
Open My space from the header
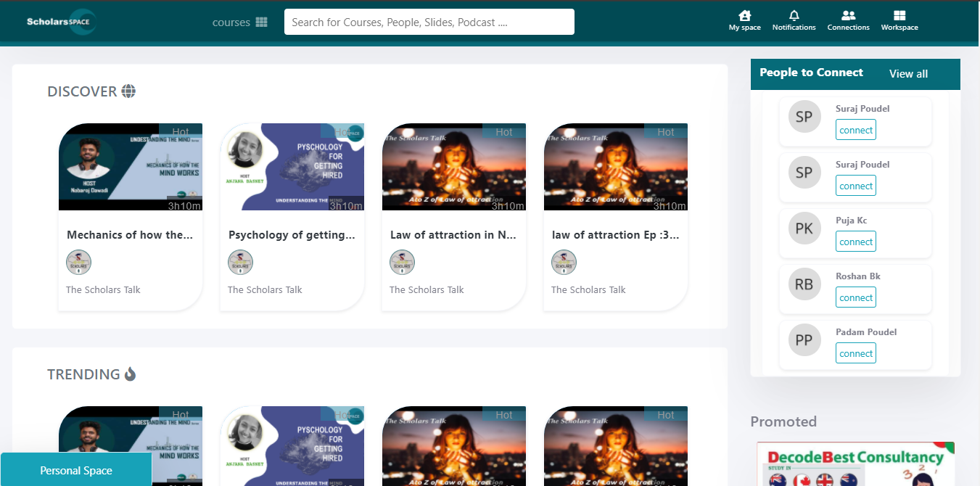pyautogui.click(x=744, y=20)
